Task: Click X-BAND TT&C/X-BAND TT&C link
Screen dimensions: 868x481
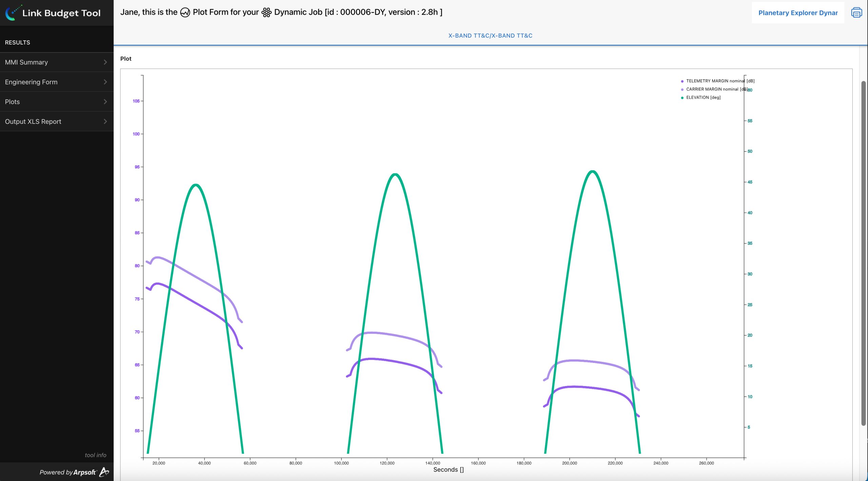Action: click(x=490, y=36)
